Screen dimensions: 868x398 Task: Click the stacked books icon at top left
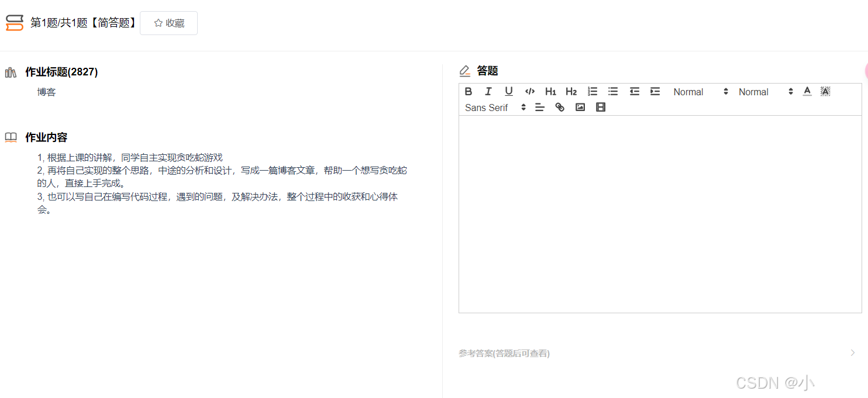[15, 23]
